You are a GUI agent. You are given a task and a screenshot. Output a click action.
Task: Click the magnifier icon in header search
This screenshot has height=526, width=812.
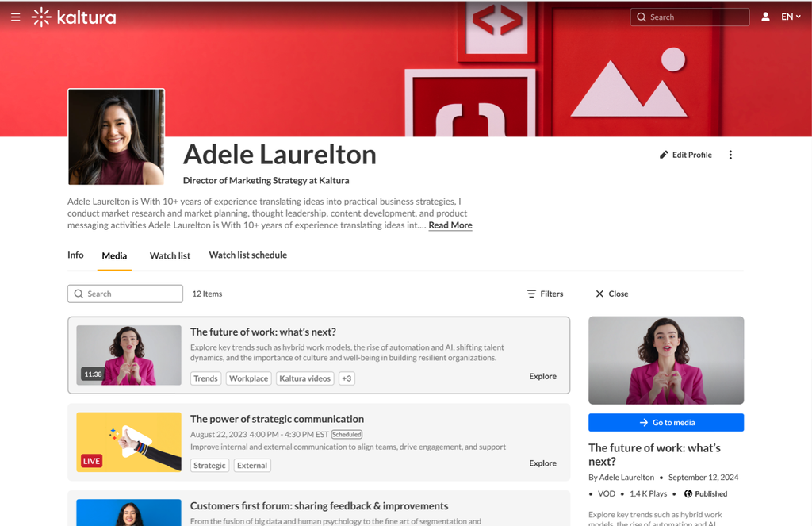[x=641, y=17]
